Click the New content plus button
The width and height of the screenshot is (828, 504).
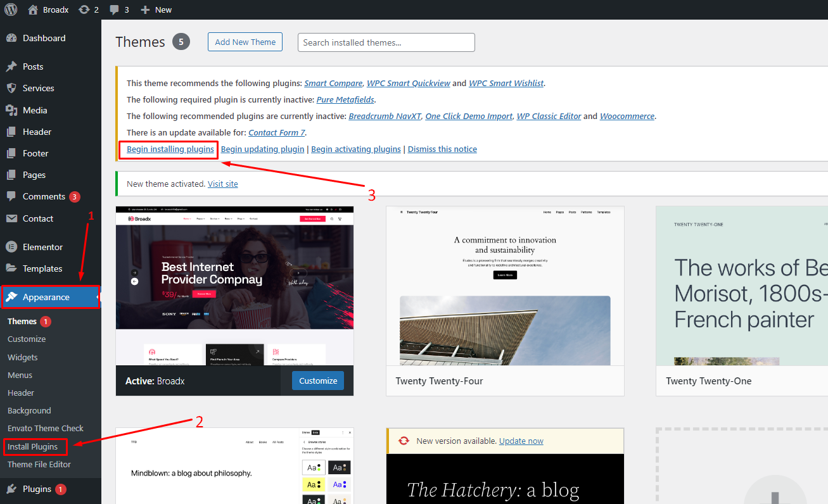[156, 9]
